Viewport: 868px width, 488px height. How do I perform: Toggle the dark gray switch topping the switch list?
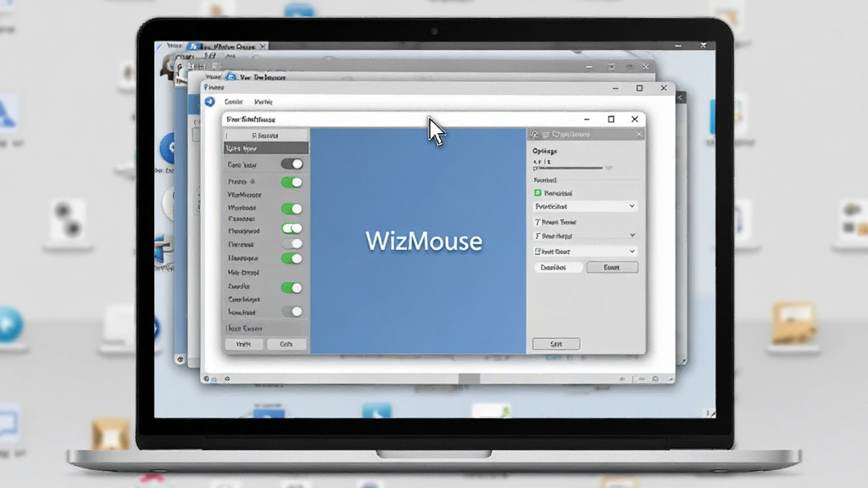[292, 164]
